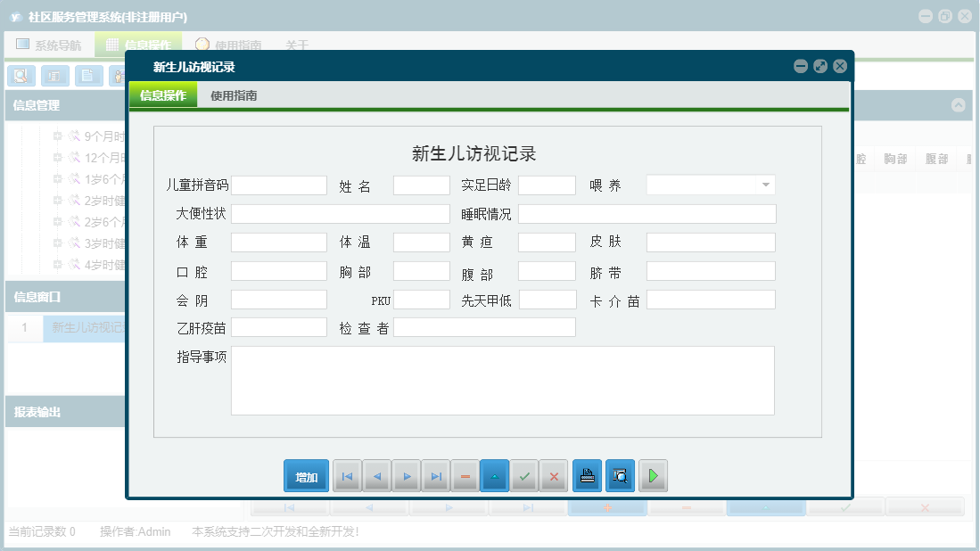The image size is (980, 551).
Task: Click the document page toolbar icon
Action: [x=89, y=76]
